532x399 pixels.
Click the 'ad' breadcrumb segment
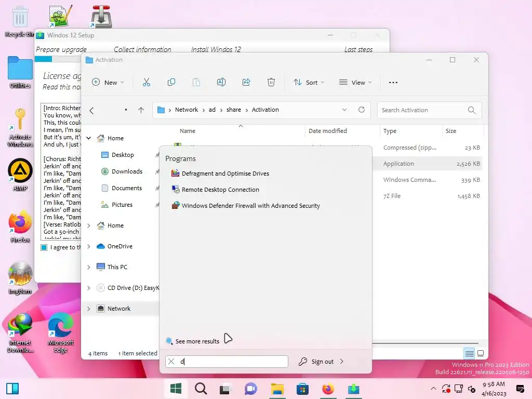pyautogui.click(x=212, y=110)
